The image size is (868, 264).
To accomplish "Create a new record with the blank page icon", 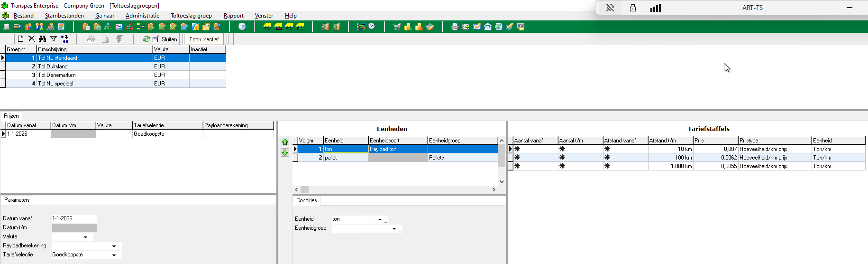I will [x=20, y=39].
